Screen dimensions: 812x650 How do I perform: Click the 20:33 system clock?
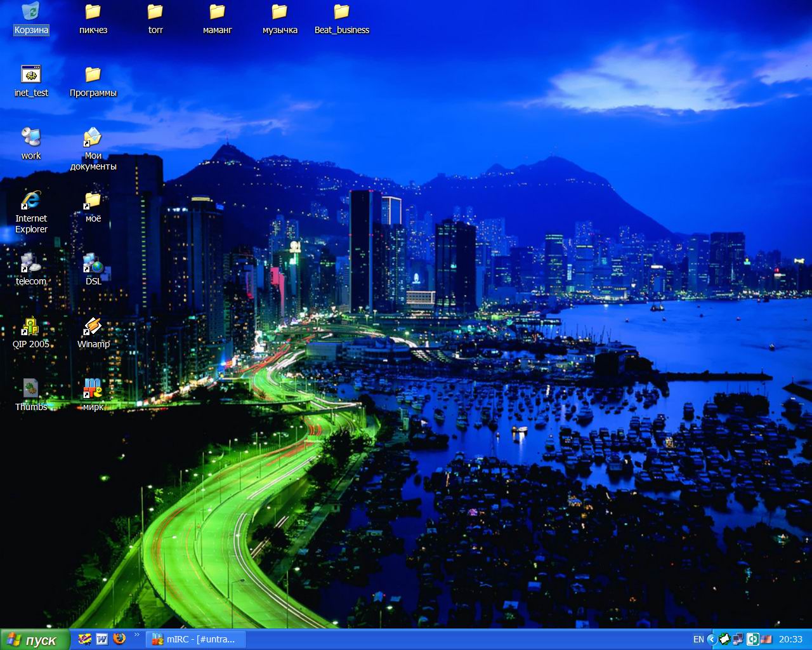tap(790, 640)
